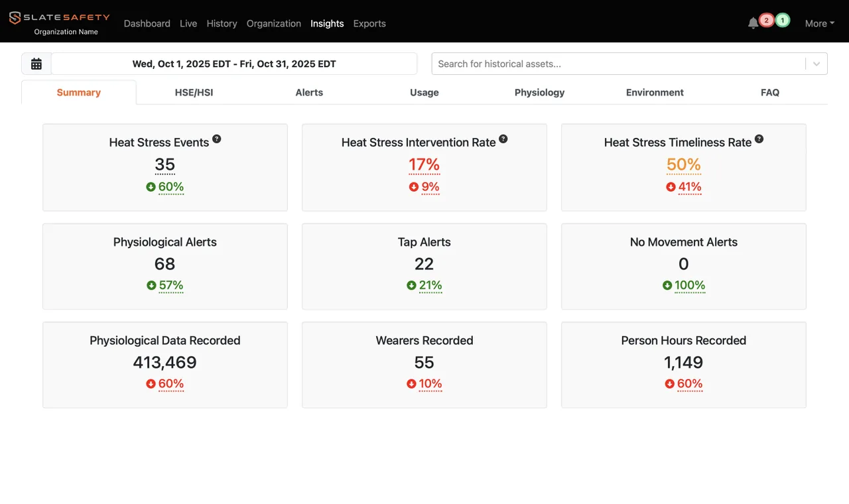Switch to the Environment tab
Viewport: 849px width, 504px height.
(x=655, y=92)
